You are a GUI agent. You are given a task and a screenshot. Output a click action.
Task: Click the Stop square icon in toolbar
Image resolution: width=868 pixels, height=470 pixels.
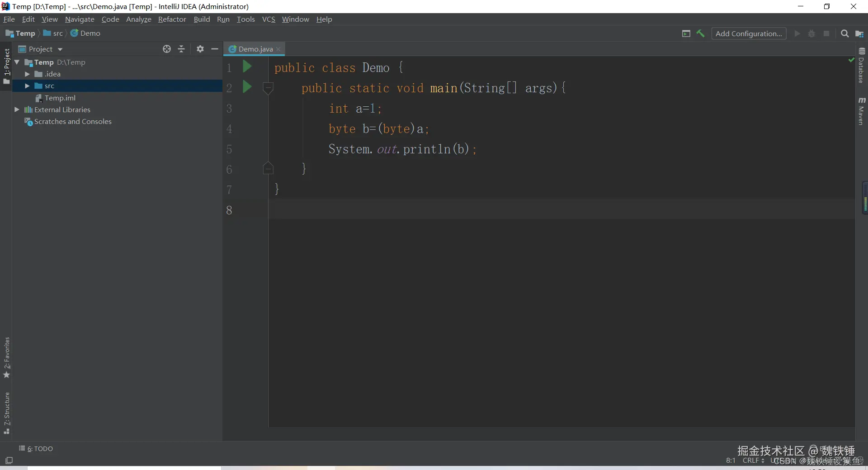826,33
